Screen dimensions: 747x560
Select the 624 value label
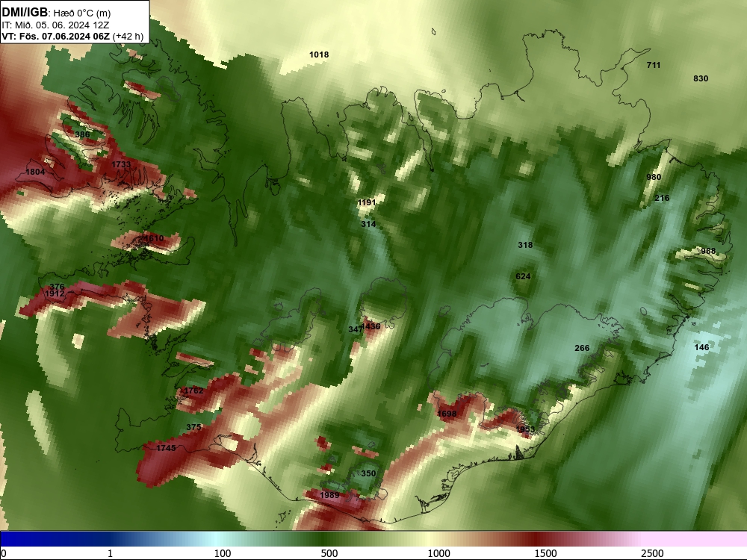pyautogui.click(x=523, y=277)
